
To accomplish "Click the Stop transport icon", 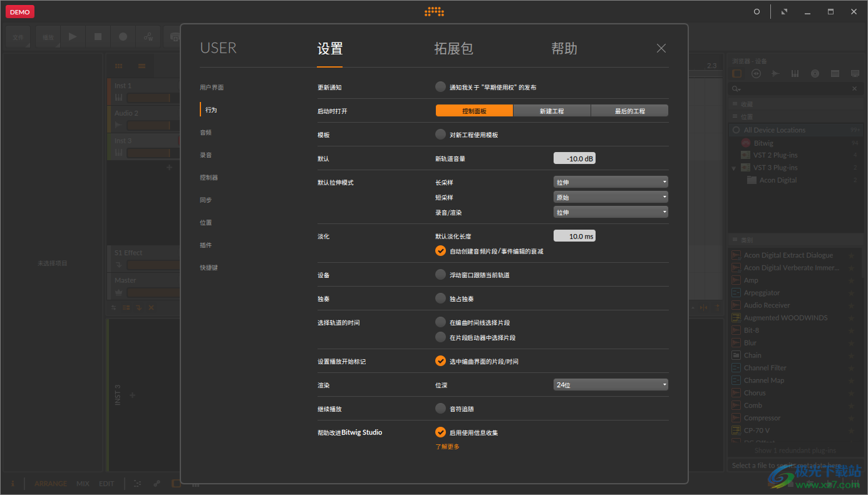I will click(x=98, y=36).
